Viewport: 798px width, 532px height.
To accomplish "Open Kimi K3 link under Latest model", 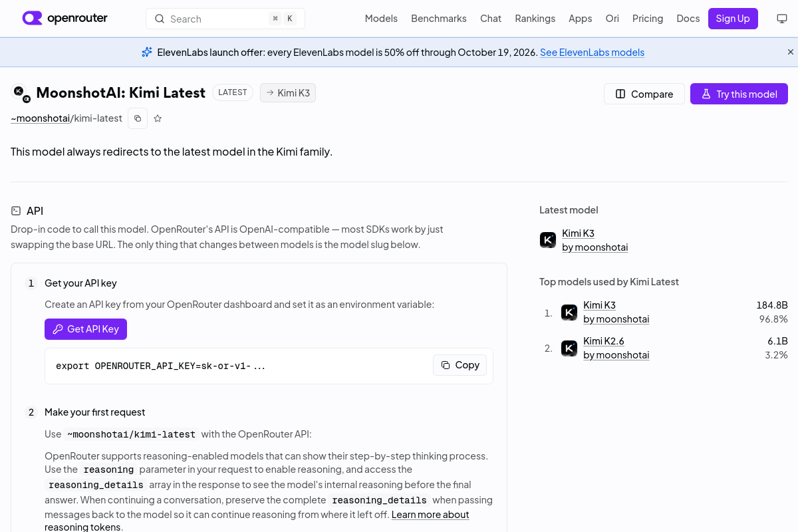I will (579, 233).
